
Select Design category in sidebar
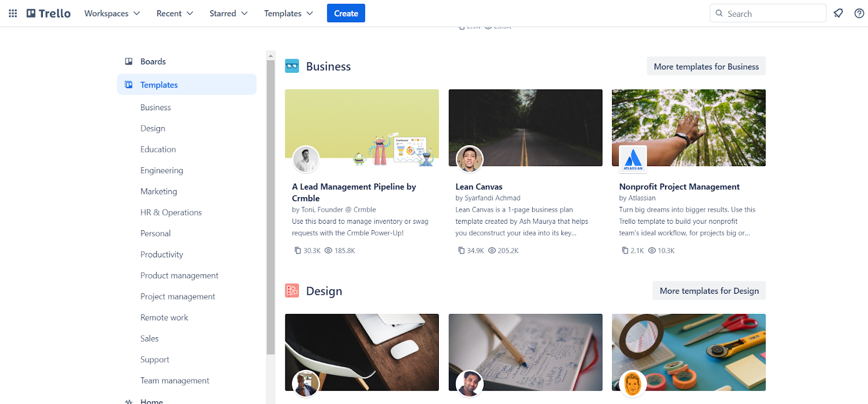click(x=153, y=128)
